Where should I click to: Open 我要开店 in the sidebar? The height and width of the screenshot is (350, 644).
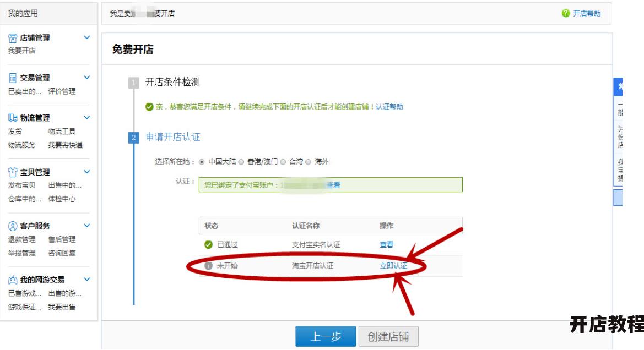pos(22,51)
